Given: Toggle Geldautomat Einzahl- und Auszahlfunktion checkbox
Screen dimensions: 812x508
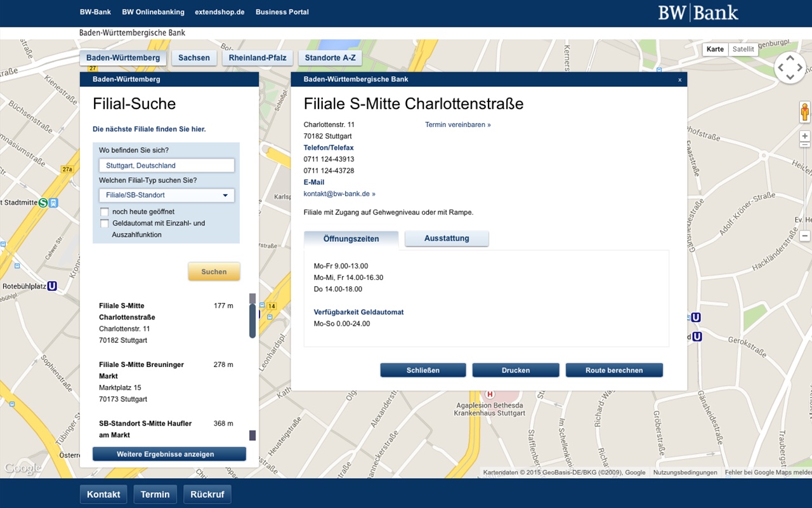Looking at the screenshot, I should click(105, 224).
